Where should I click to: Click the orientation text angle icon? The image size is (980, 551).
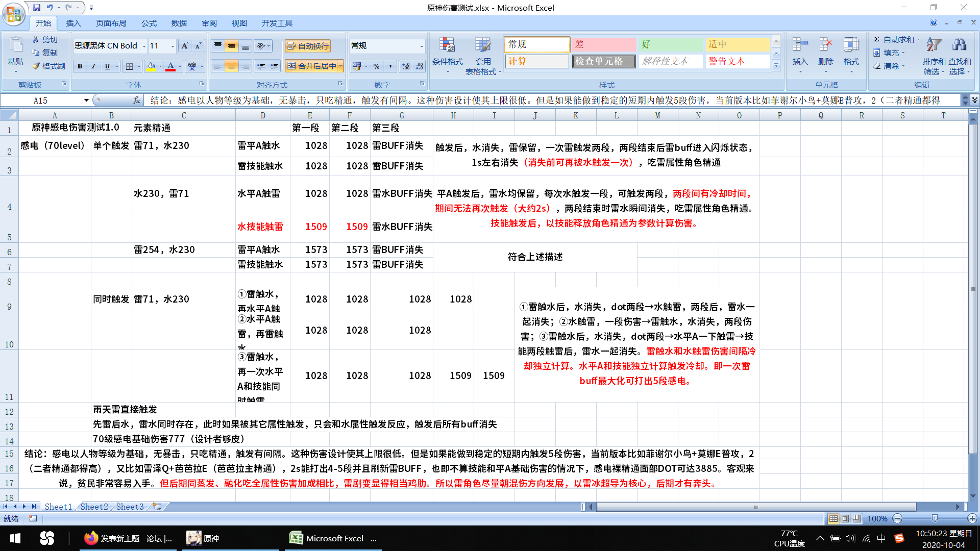[x=261, y=46]
